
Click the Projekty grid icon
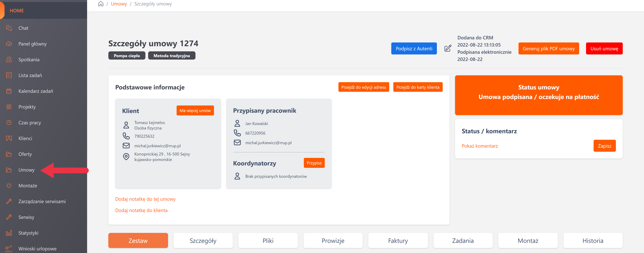9,107
